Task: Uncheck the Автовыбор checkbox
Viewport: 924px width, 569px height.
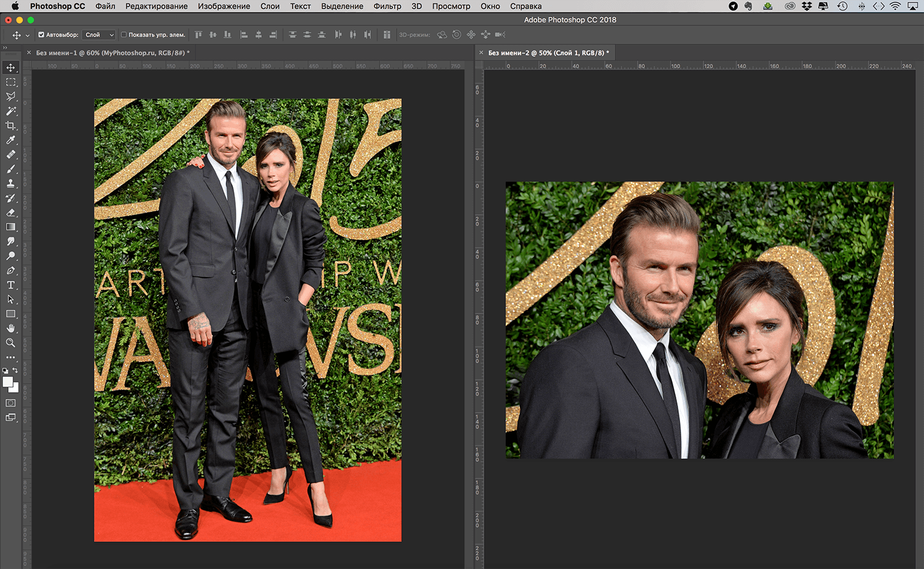Action: click(41, 35)
